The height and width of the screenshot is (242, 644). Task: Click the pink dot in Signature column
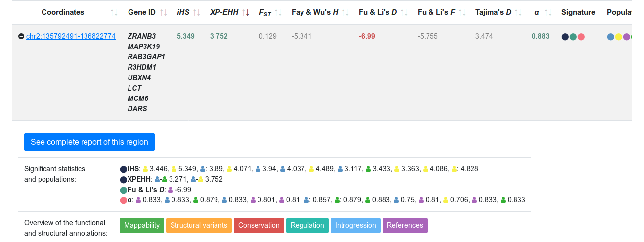pos(581,37)
